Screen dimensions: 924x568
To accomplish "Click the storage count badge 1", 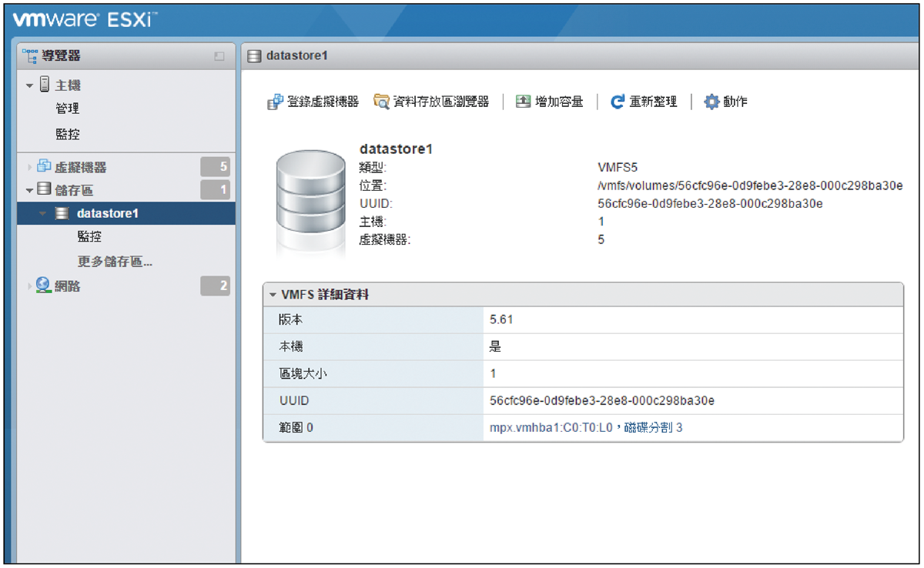I will tap(216, 189).
